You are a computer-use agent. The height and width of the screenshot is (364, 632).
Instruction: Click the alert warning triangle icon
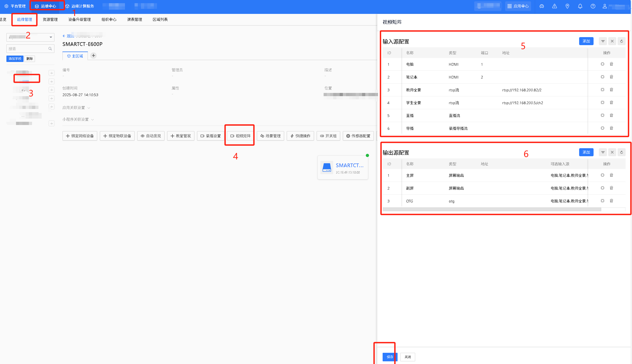click(x=554, y=6)
